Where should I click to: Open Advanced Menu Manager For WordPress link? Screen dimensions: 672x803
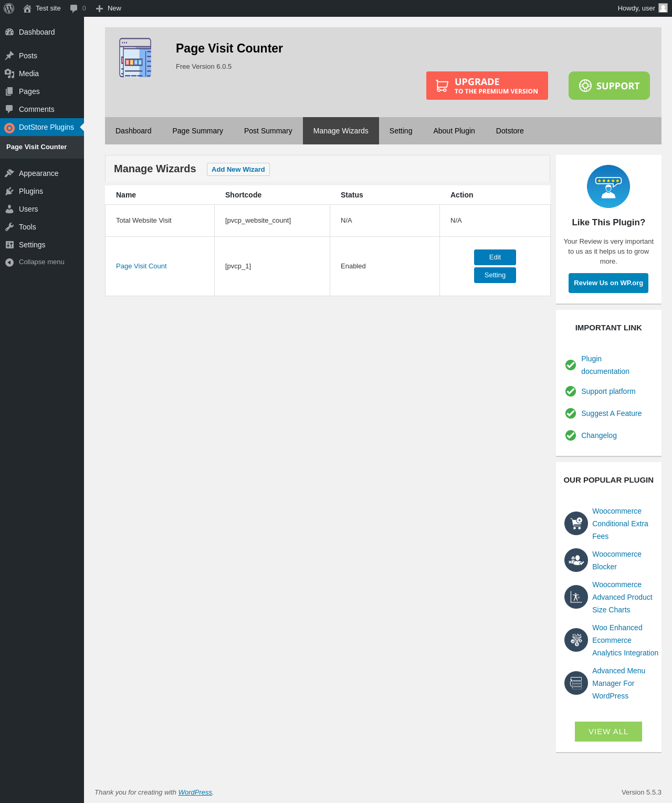[x=619, y=683]
